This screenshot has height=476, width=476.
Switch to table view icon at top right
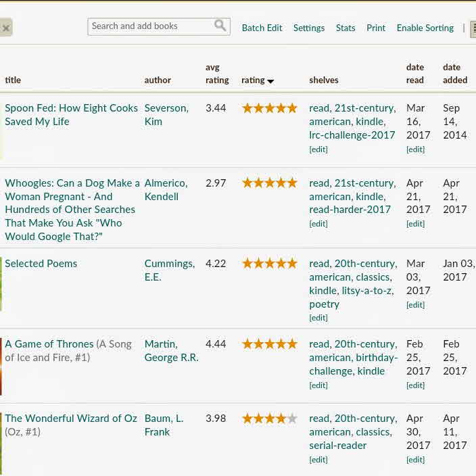(473, 28)
